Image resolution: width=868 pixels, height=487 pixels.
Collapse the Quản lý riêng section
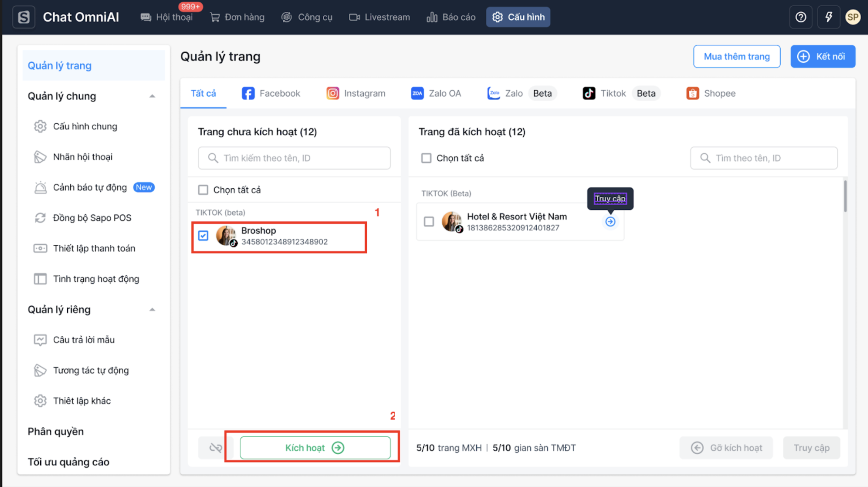[x=152, y=309]
